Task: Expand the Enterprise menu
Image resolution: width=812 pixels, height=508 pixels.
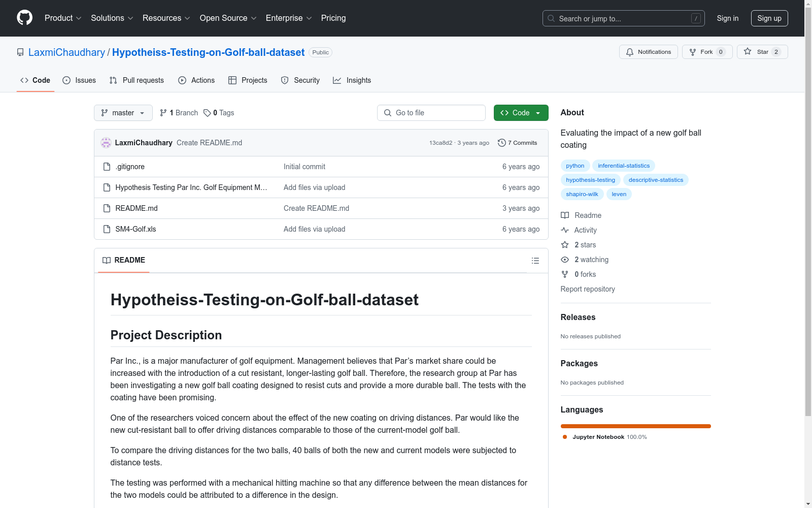Action: tap(289, 18)
